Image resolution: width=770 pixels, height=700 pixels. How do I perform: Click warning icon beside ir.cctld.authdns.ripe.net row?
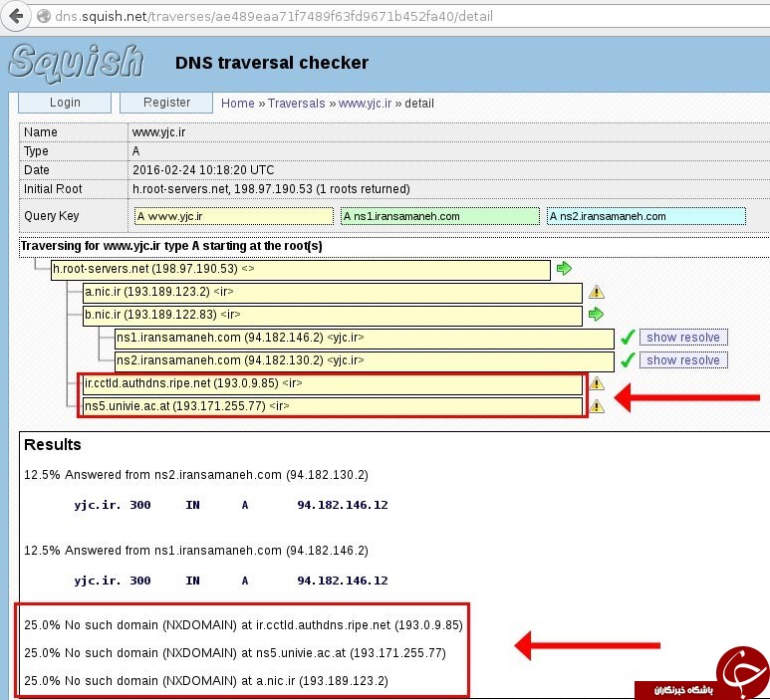pos(596,383)
